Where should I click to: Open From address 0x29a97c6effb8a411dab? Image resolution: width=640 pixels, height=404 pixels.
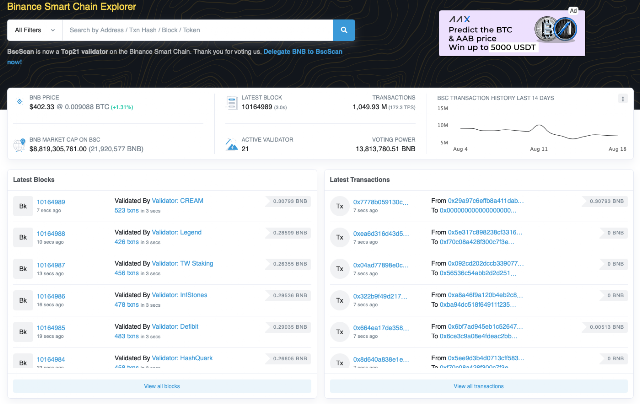coord(486,201)
